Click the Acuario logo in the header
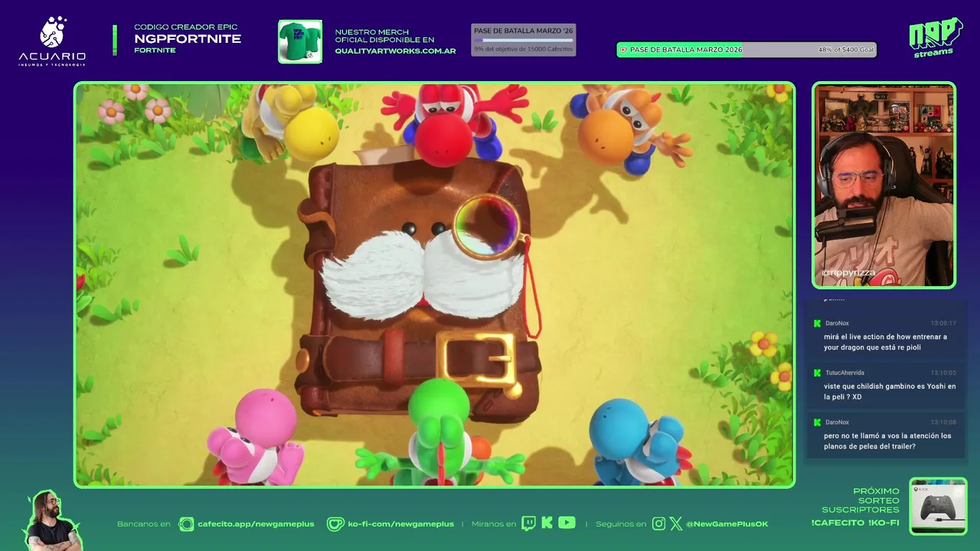The width and height of the screenshot is (980, 551). click(x=52, y=41)
